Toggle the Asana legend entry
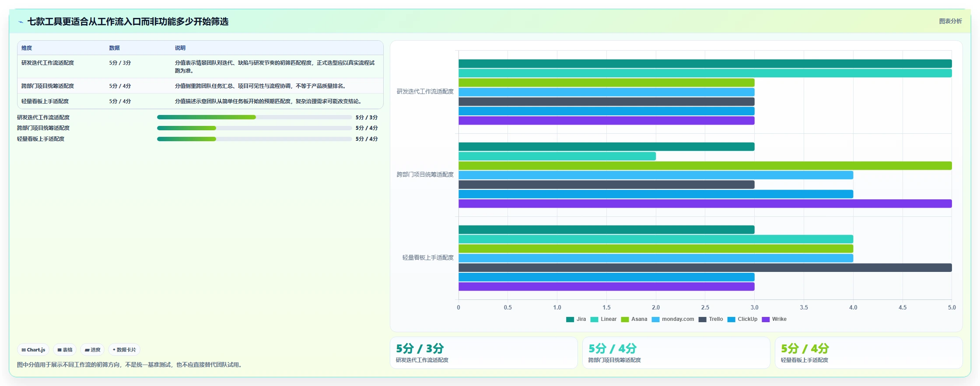980x386 pixels. [x=634, y=319]
